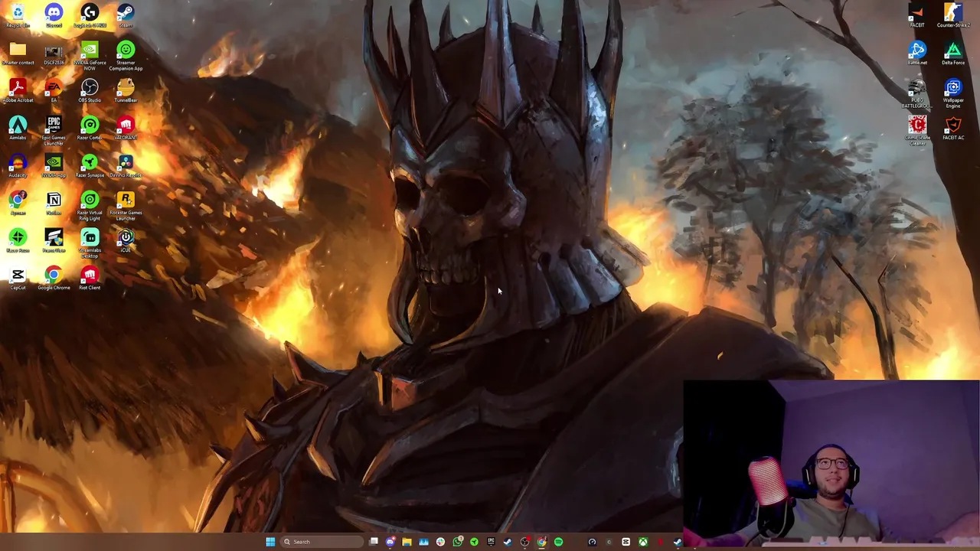This screenshot has width=980, height=551.
Task: Switch to Google Chrome in the taskbar
Action: [541, 542]
